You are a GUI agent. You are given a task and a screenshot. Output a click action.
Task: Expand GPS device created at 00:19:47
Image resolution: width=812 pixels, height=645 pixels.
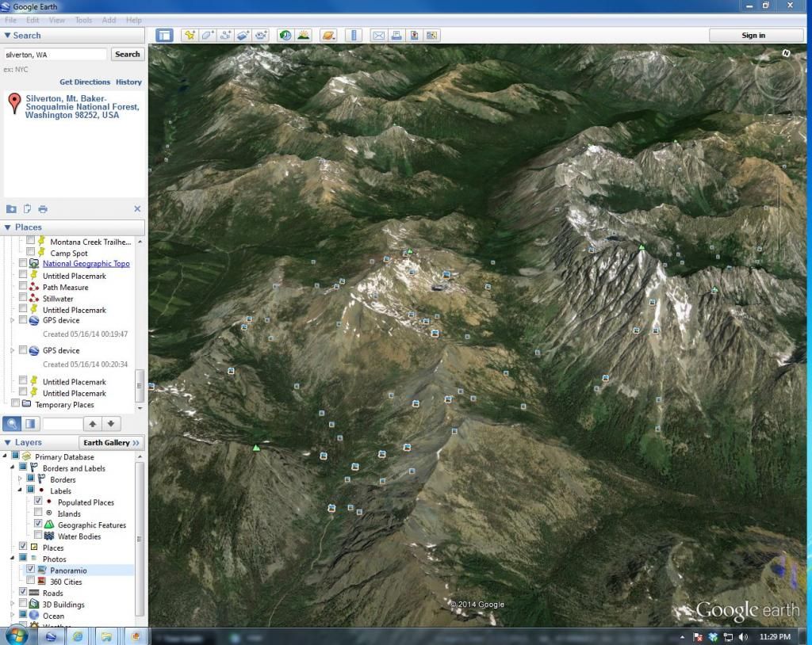13,320
